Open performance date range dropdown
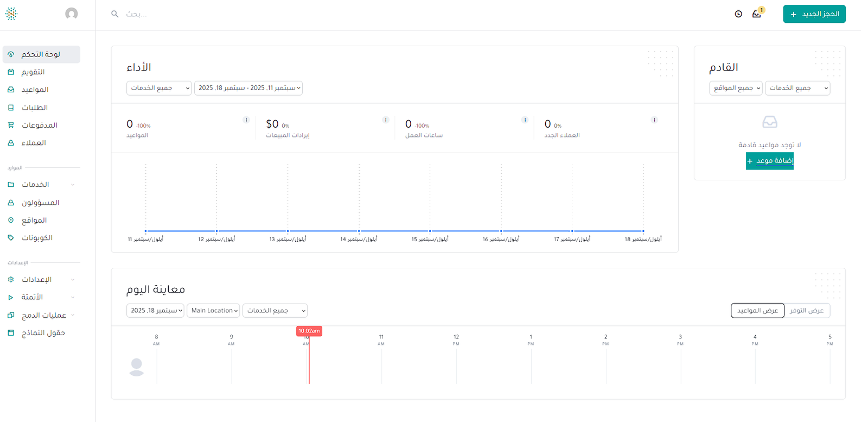 pos(248,88)
